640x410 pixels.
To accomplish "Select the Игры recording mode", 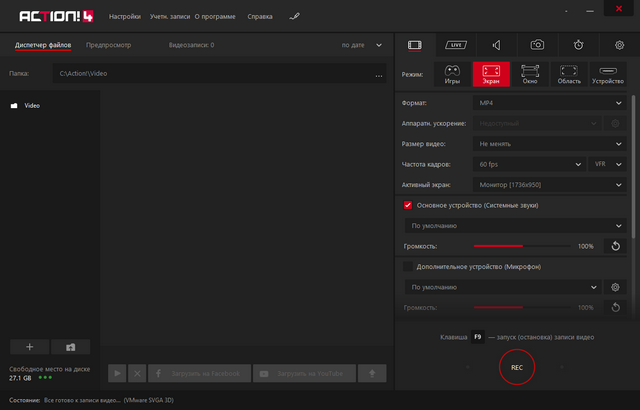I will [453, 74].
